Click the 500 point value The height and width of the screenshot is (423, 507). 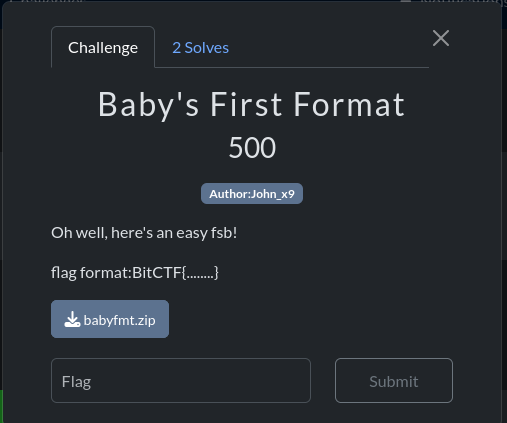coord(252,148)
